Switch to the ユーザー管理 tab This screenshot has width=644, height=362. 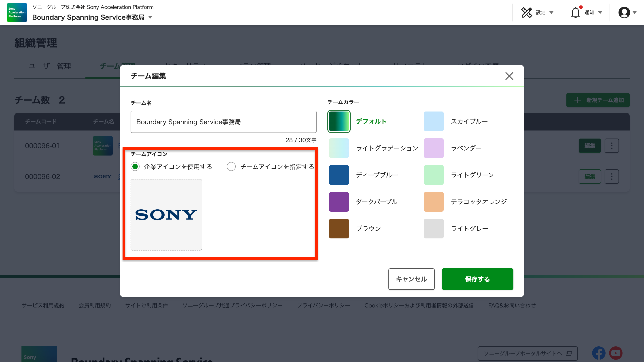tap(50, 66)
